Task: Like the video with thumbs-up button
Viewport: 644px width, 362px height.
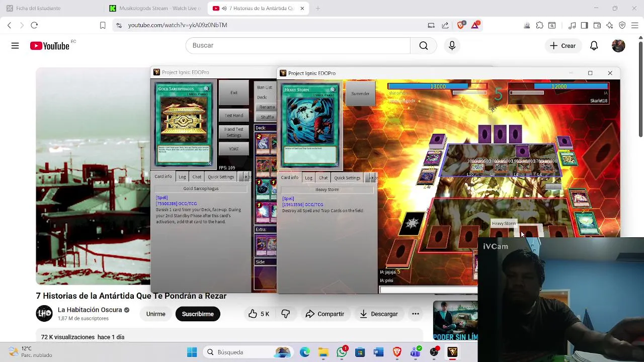Action: click(x=259, y=314)
